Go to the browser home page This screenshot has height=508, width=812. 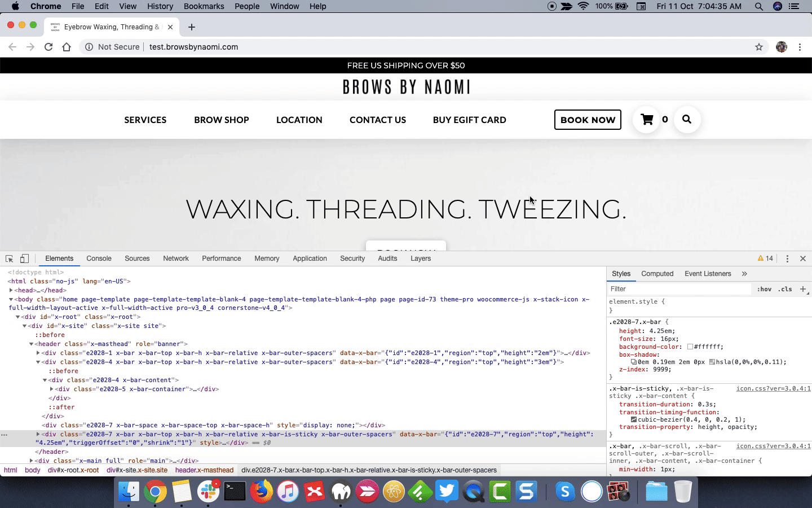(67, 47)
